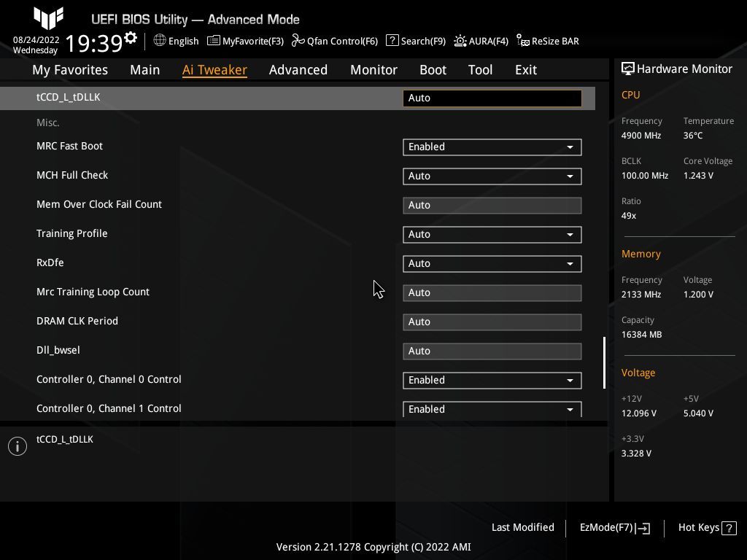
Task: Click the Misc. section label
Action: point(47,122)
